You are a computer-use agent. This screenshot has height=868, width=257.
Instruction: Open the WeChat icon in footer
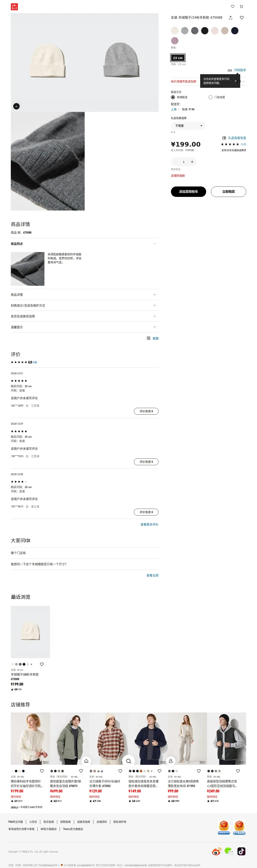(229, 851)
